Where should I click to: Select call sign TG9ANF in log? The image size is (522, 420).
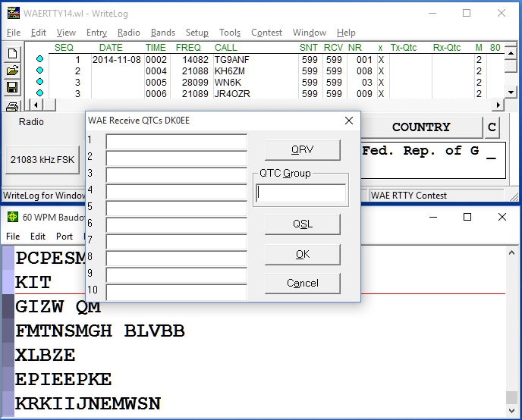point(231,60)
